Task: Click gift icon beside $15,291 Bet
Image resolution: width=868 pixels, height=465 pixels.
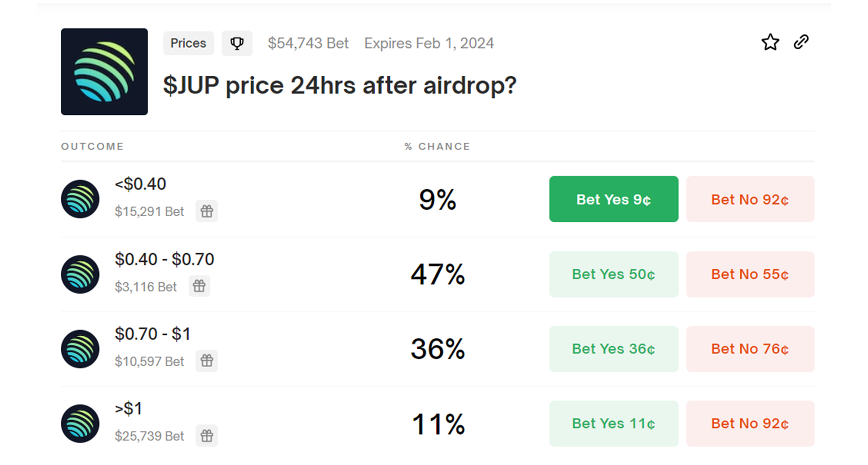Action: tap(207, 211)
